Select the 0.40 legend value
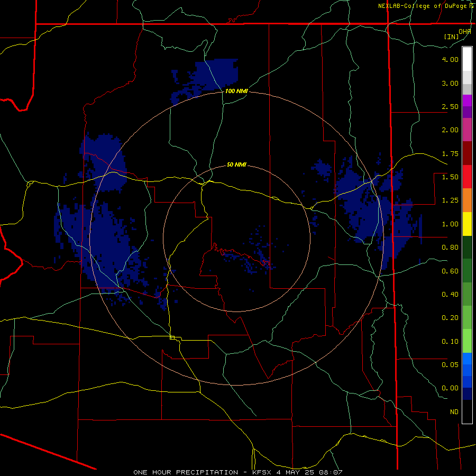 tap(450, 295)
